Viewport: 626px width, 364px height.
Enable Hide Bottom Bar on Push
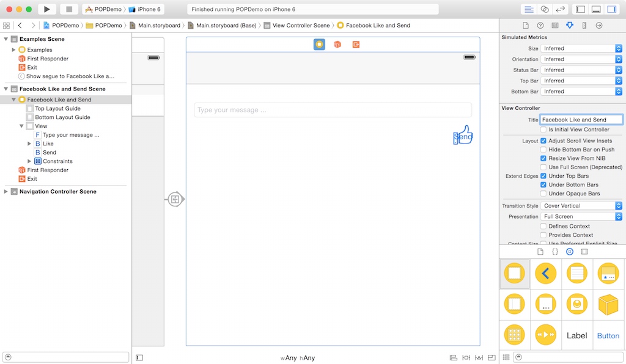543,149
